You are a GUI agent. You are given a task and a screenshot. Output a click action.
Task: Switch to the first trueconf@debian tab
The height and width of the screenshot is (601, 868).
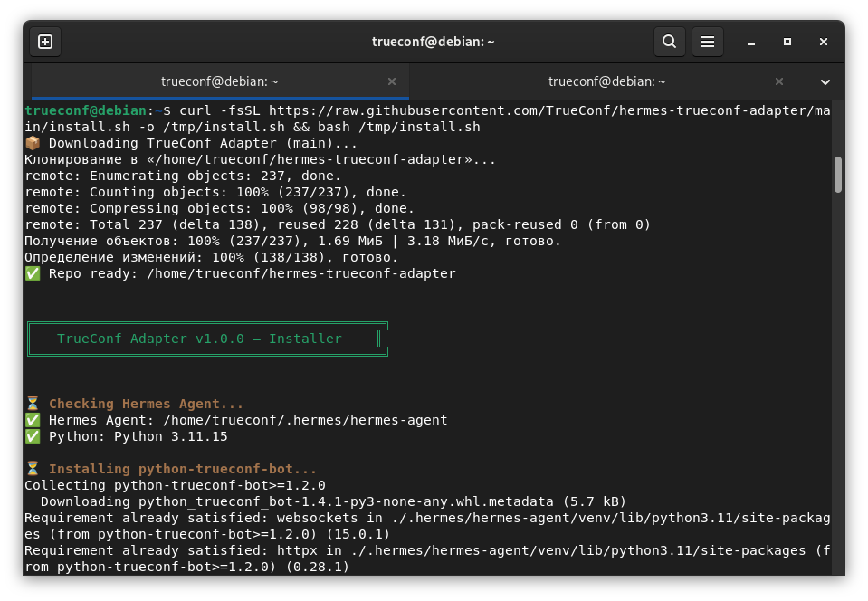tap(220, 81)
